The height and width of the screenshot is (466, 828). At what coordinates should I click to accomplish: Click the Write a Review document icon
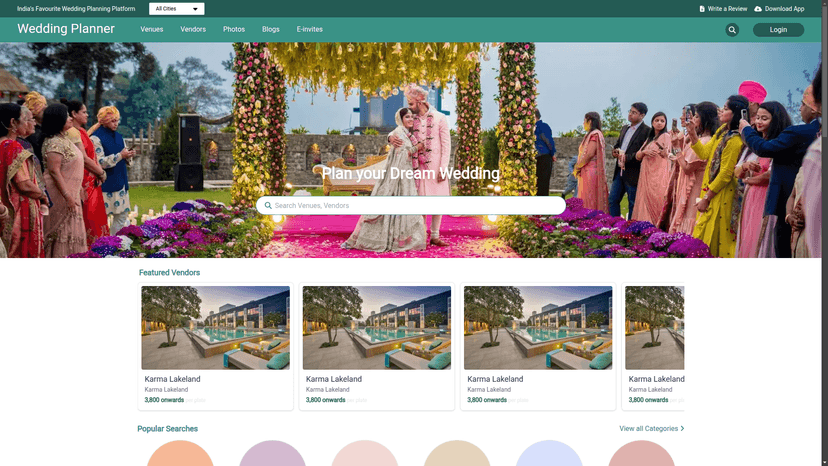(x=702, y=9)
